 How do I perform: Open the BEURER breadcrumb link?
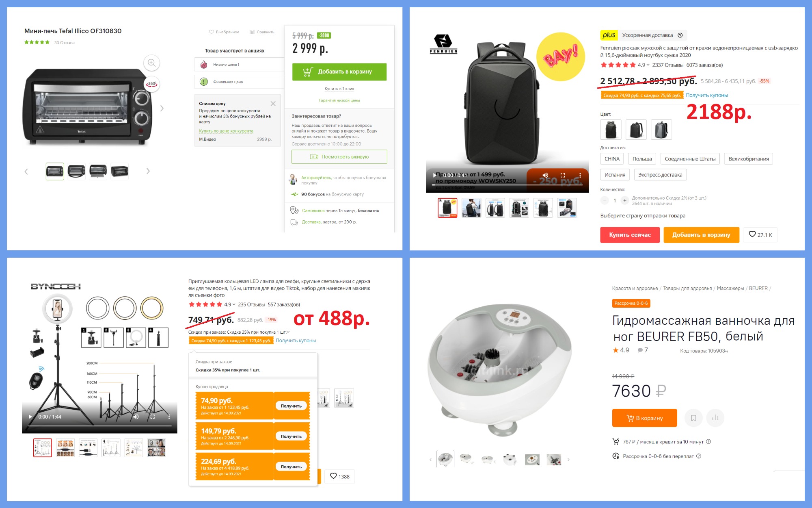758,288
